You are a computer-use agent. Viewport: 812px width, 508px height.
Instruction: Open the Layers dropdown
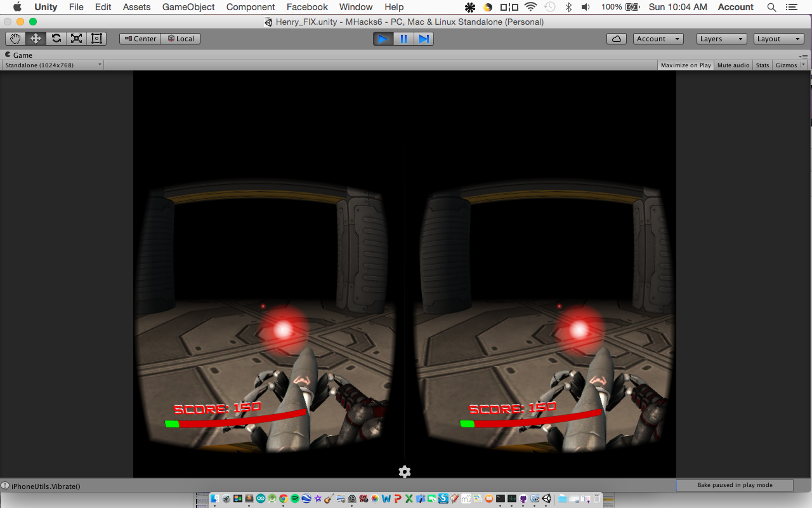click(721, 39)
